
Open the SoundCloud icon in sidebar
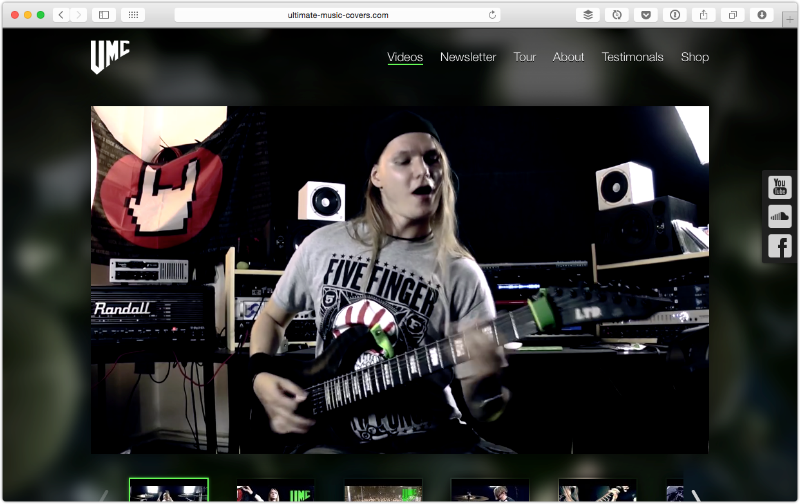780,217
